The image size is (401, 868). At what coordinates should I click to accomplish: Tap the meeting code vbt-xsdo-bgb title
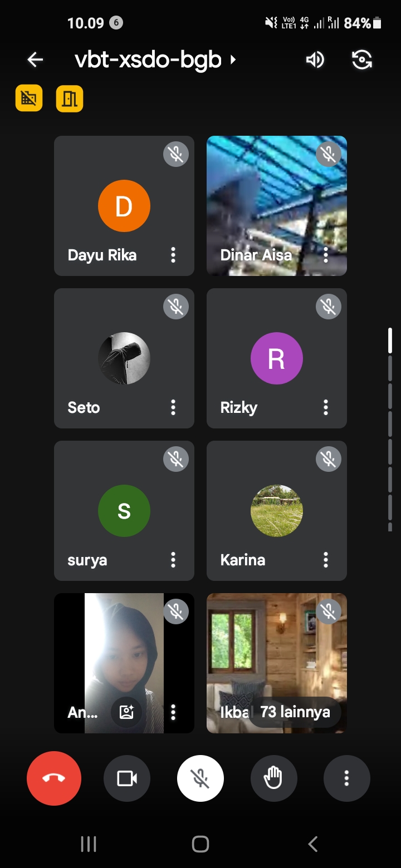click(148, 60)
